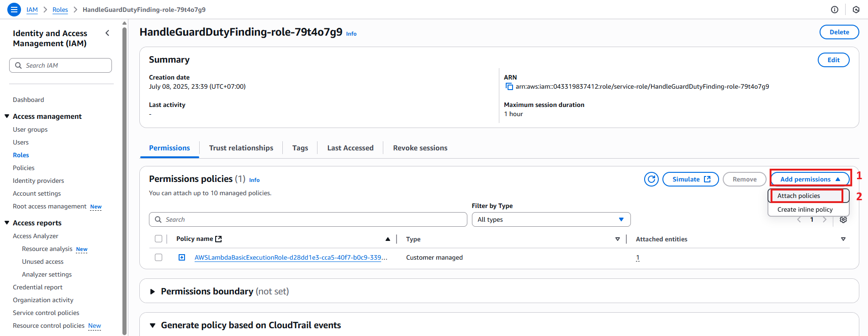Copy the role ARN with the copy icon
Screen dimensions: 868x336
click(x=509, y=86)
